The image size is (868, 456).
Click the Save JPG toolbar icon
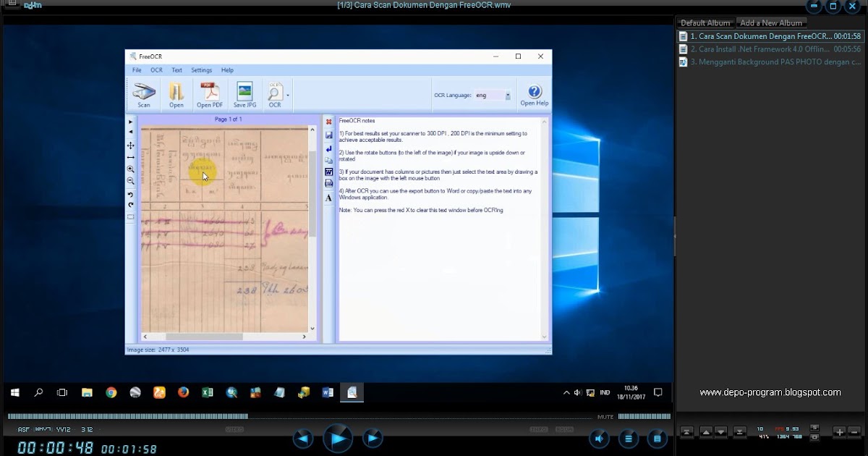point(245,96)
